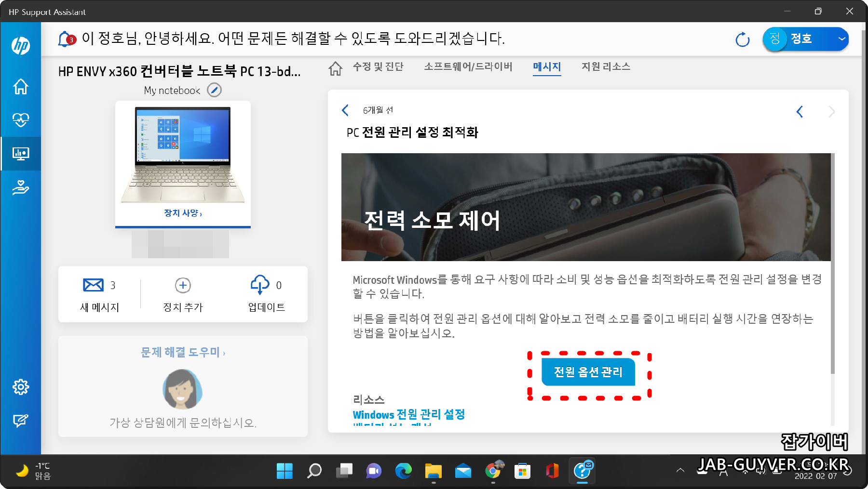Open the Mail app from taskbar

[x=463, y=471]
